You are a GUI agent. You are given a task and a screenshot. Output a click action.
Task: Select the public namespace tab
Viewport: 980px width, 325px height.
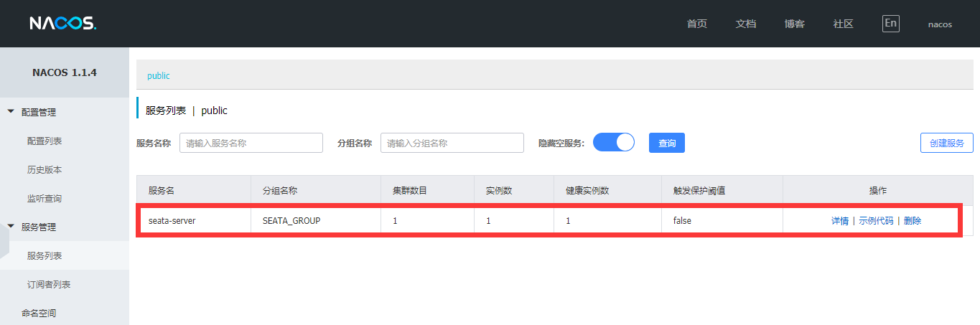click(158, 75)
